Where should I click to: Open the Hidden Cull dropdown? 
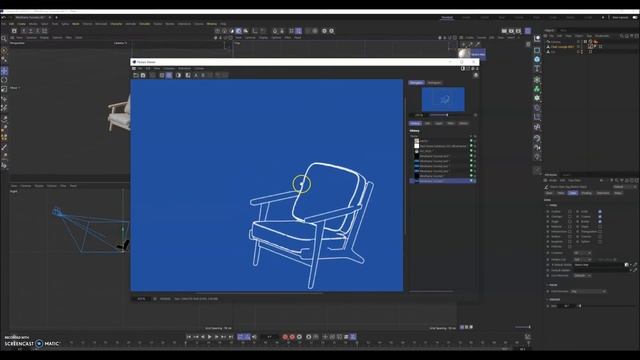click(583, 260)
